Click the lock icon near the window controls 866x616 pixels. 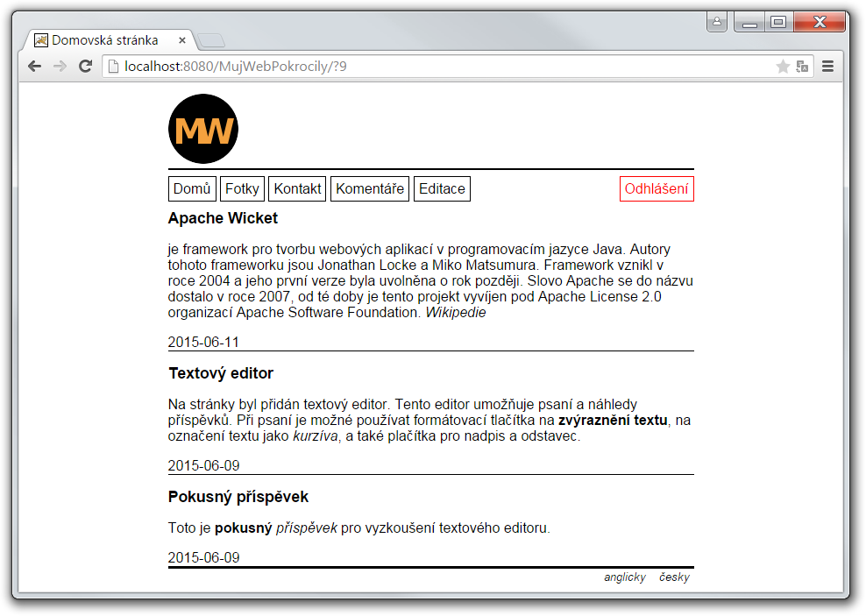point(716,21)
